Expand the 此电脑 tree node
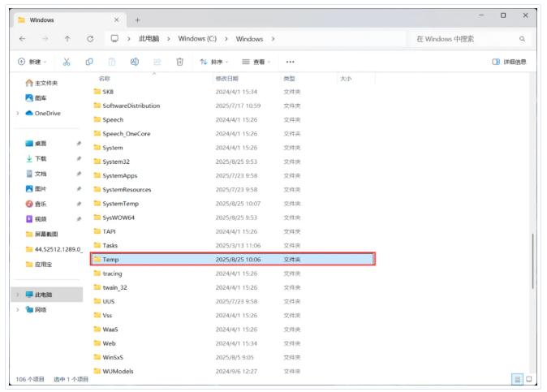547x392 pixels. (18, 295)
